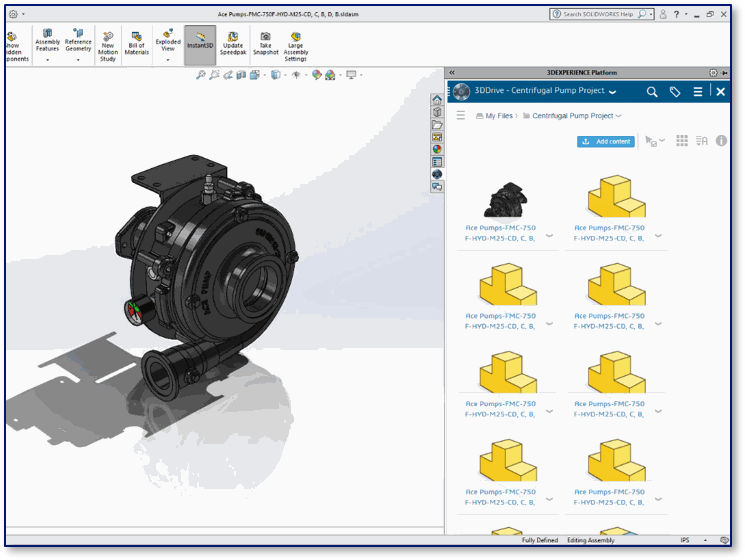Viewport: 745px width, 560px height.
Task: Select the 3DEXPERIENCE task pane tab
Action: [437, 174]
